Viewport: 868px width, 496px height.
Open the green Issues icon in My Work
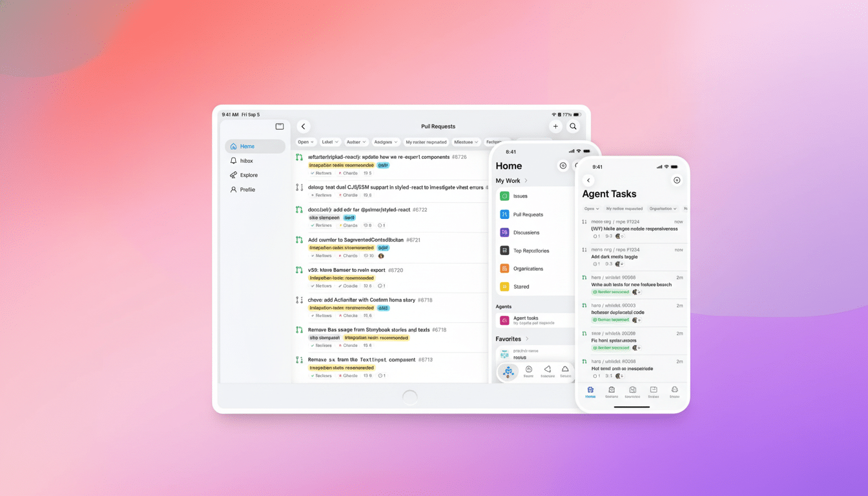(504, 196)
